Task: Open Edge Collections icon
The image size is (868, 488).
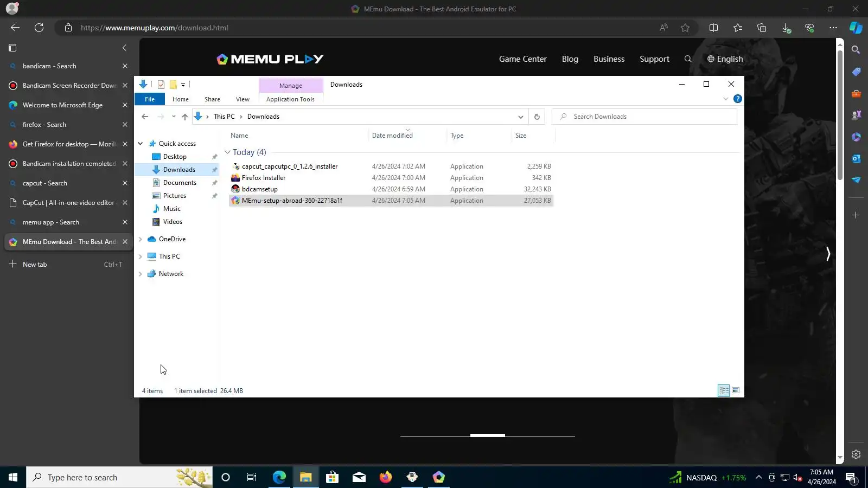Action: [x=762, y=28]
